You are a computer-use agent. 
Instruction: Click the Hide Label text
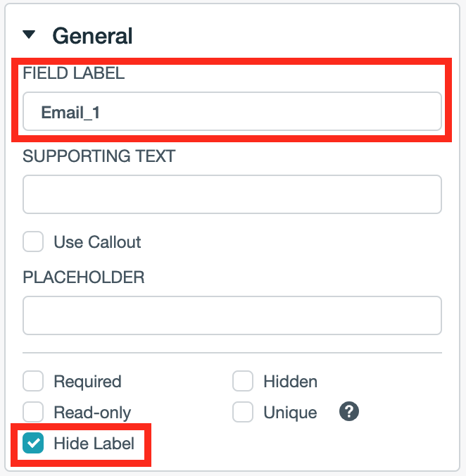pos(94,443)
